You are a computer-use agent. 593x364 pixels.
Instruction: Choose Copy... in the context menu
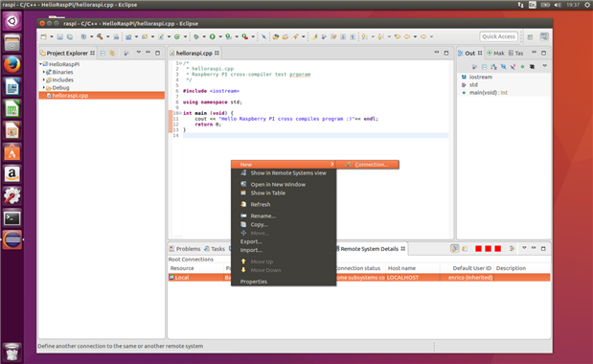point(284,224)
